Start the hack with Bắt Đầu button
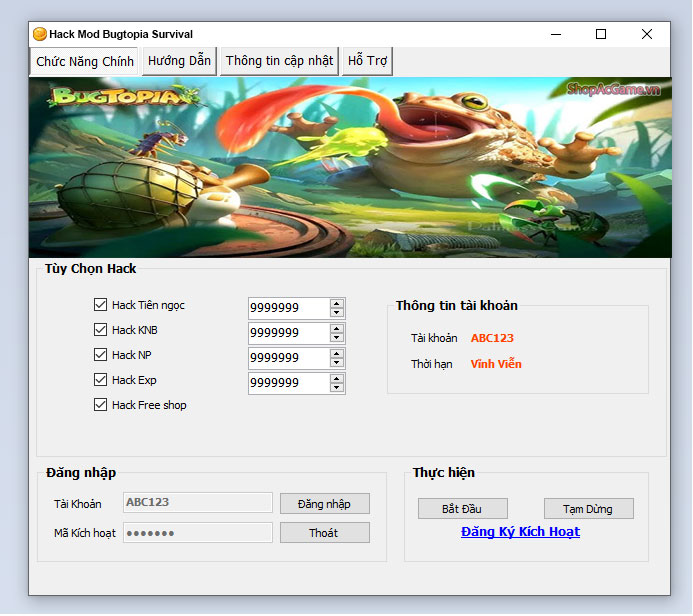693x616 pixels. (462, 509)
